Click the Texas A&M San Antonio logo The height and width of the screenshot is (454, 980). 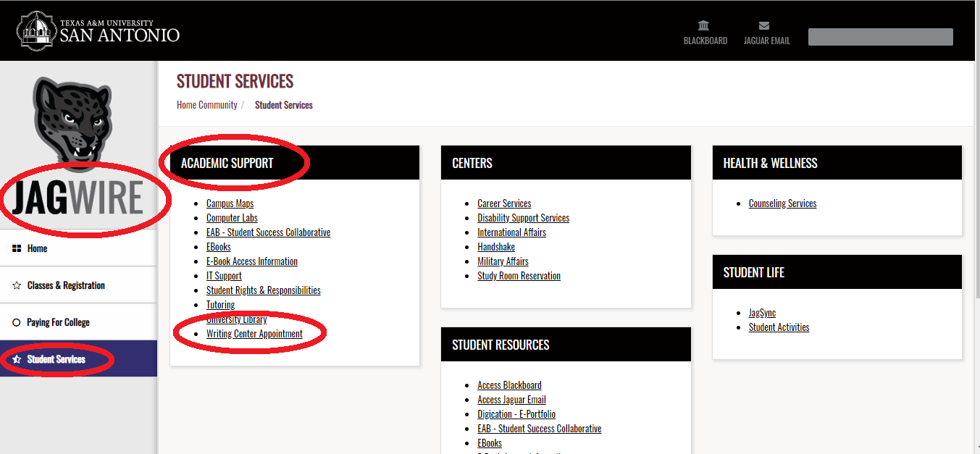click(x=98, y=30)
